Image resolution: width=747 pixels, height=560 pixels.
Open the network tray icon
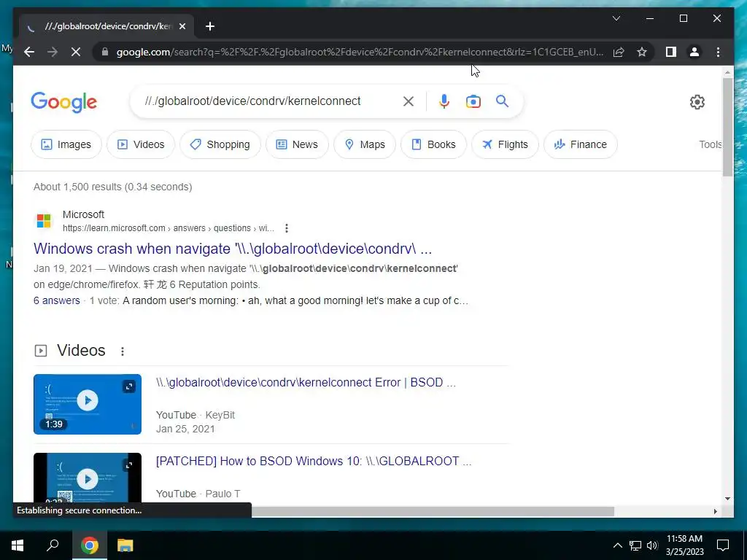(635, 545)
